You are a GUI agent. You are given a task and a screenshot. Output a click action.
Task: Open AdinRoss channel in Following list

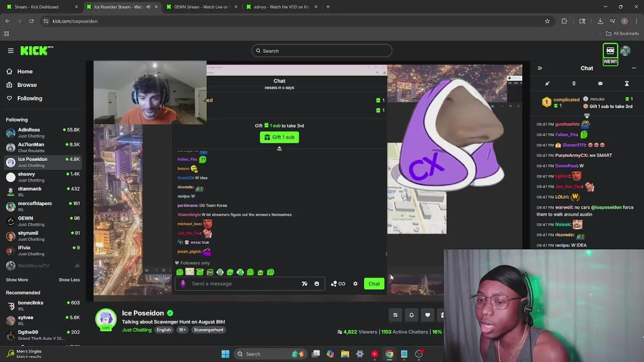(43, 133)
